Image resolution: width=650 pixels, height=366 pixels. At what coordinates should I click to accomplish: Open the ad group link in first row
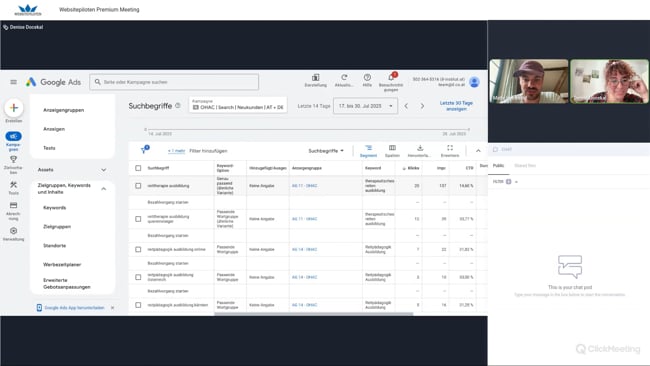tap(304, 186)
